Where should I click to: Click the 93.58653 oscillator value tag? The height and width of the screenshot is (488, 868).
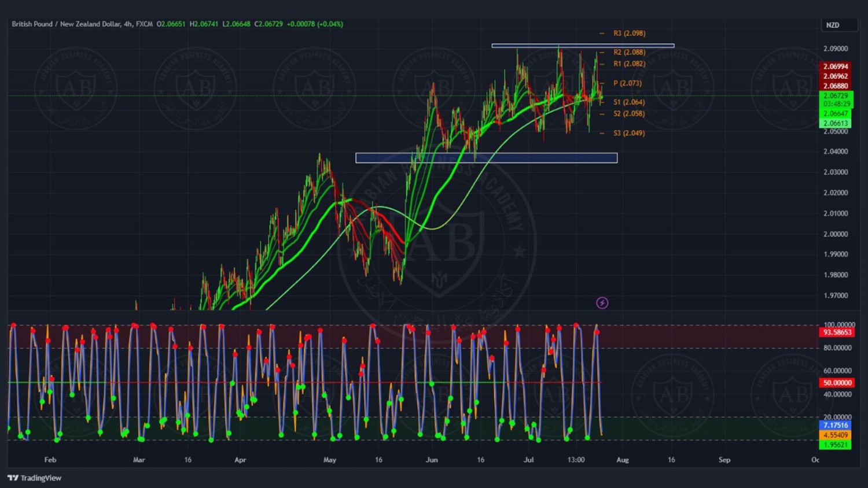click(x=837, y=332)
